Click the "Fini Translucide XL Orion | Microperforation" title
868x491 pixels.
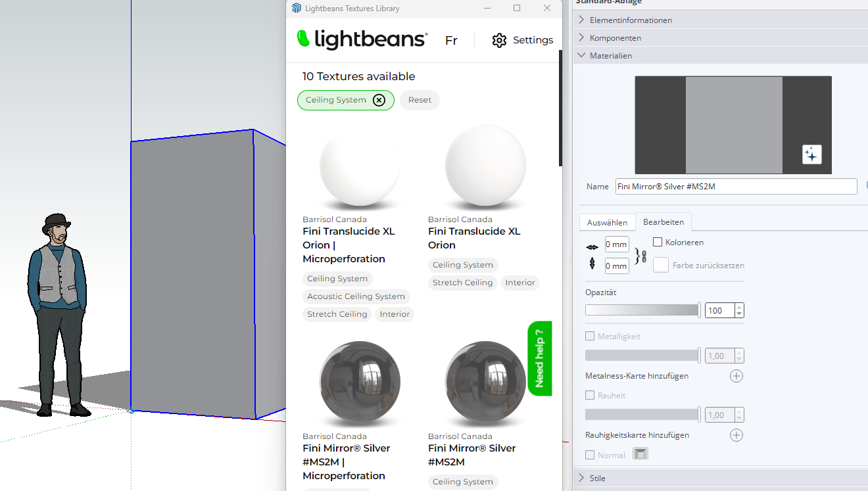pyautogui.click(x=349, y=245)
